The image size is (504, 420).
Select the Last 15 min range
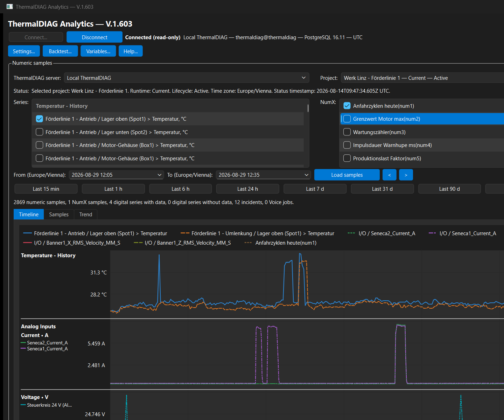click(x=46, y=189)
